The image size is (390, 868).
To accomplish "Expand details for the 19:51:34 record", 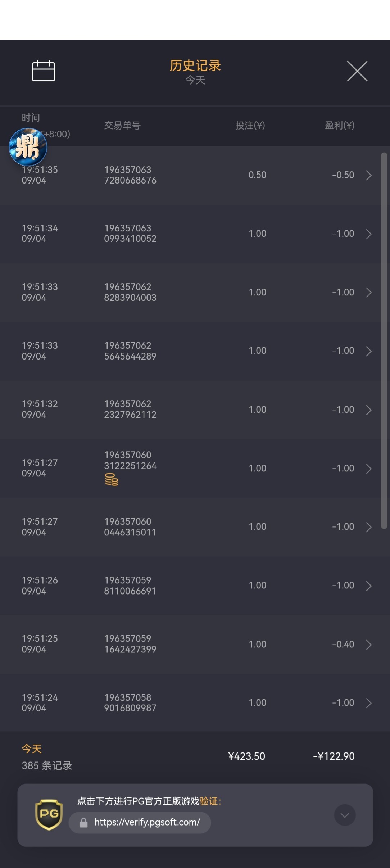I will 369,234.
